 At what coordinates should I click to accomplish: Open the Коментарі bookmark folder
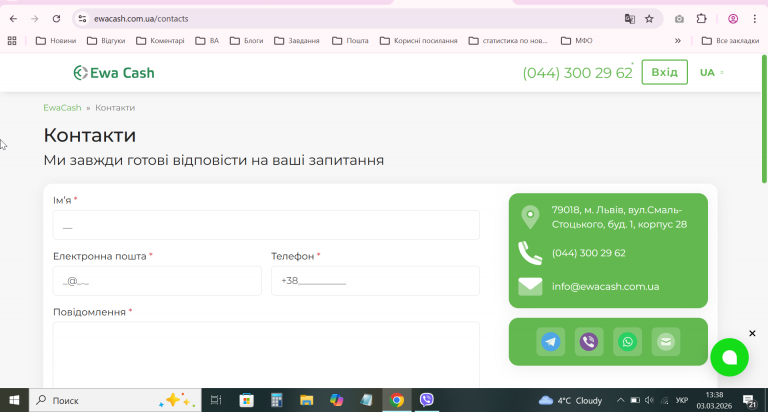pos(160,41)
